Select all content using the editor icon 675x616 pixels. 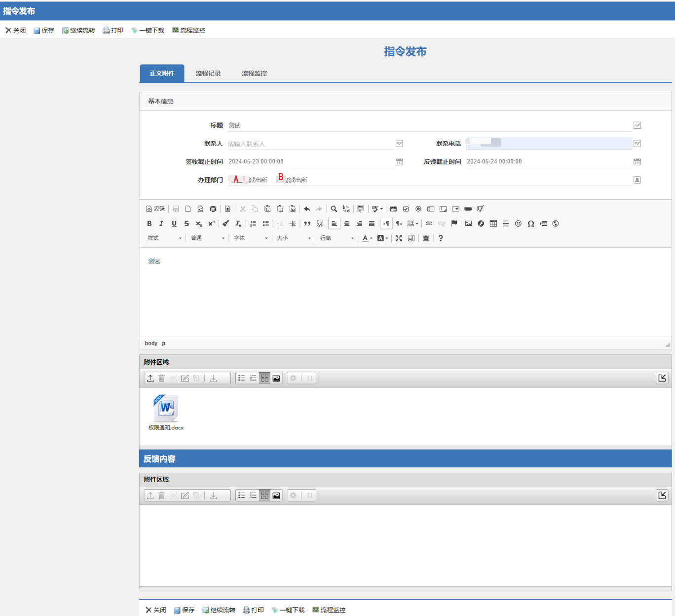(361, 209)
